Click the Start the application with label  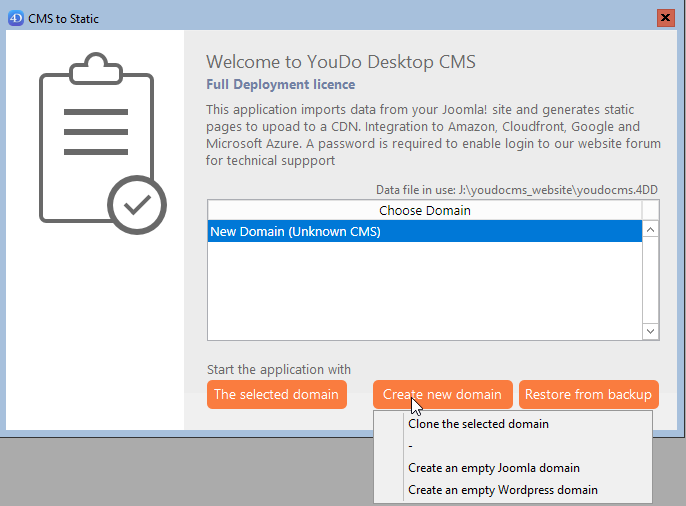tap(279, 370)
